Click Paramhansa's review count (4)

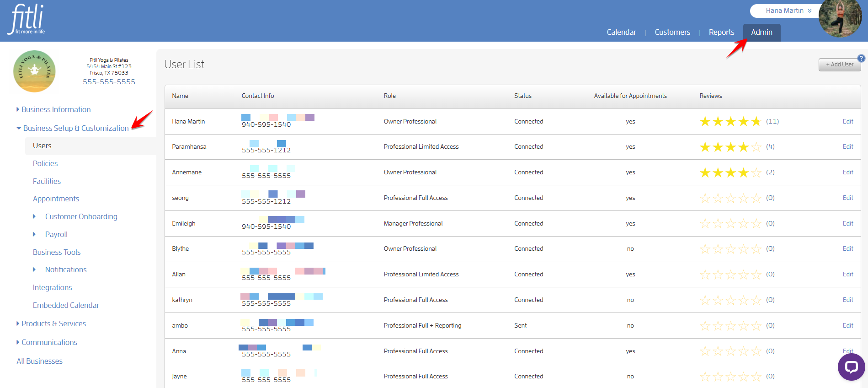(x=770, y=146)
